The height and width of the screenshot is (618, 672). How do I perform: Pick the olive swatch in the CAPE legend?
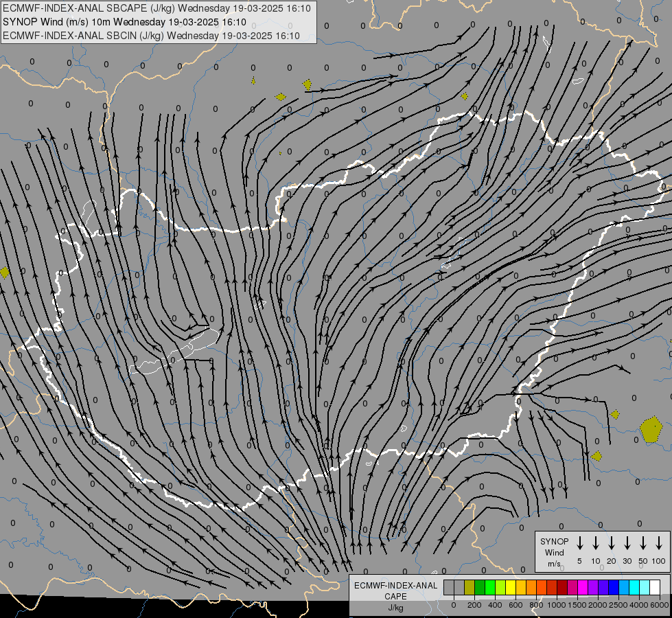(470, 587)
